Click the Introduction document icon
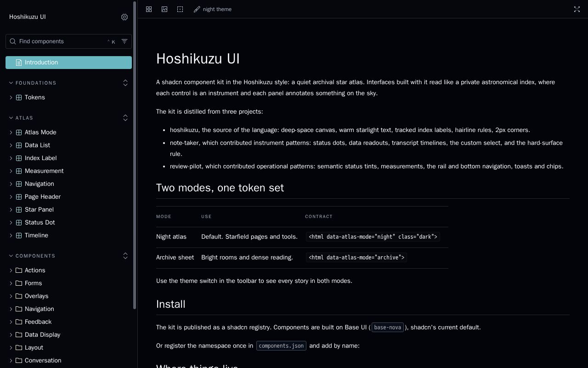 [x=19, y=63]
